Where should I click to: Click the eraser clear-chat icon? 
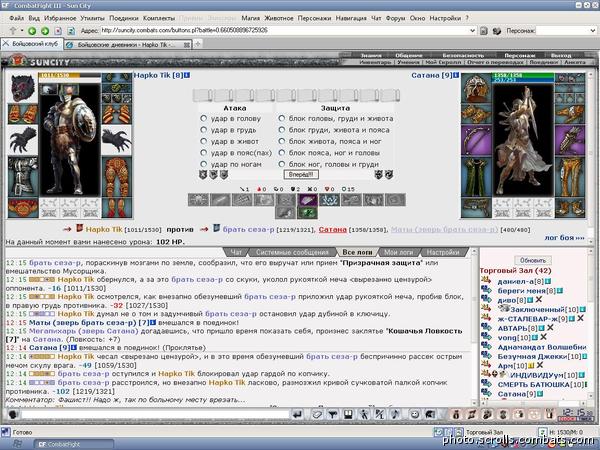point(317,414)
